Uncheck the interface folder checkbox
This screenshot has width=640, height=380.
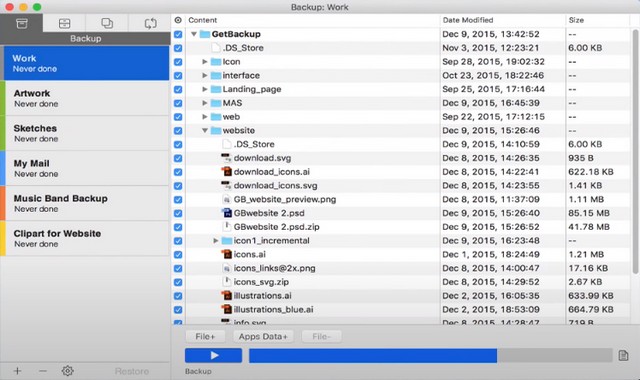coord(178,76)
